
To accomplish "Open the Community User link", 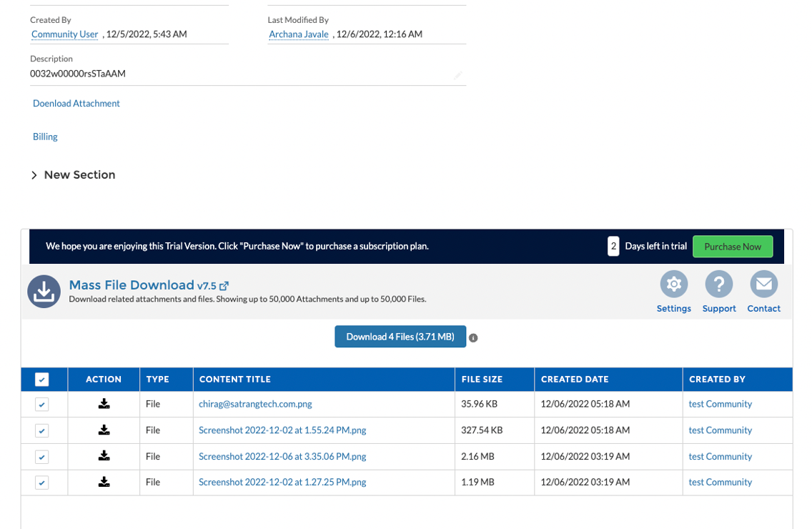I will click(65, 34).
